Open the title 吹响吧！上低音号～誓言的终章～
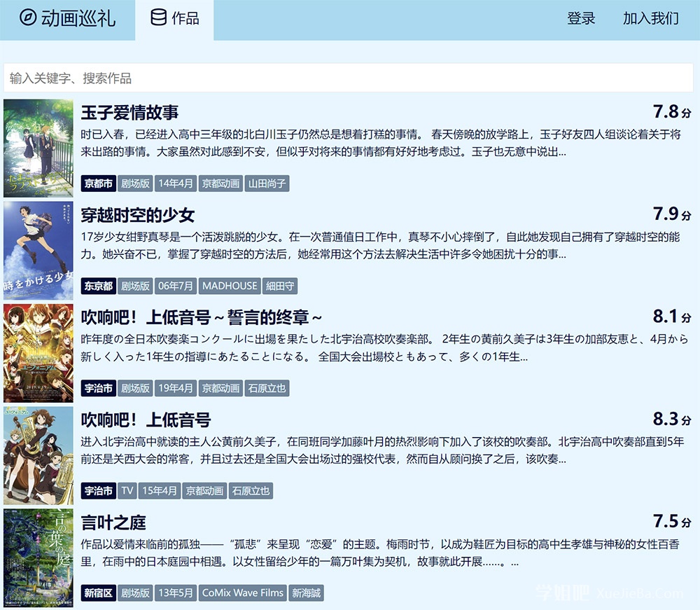This screenshot has width=700, height=610. (x=202, y=317)
